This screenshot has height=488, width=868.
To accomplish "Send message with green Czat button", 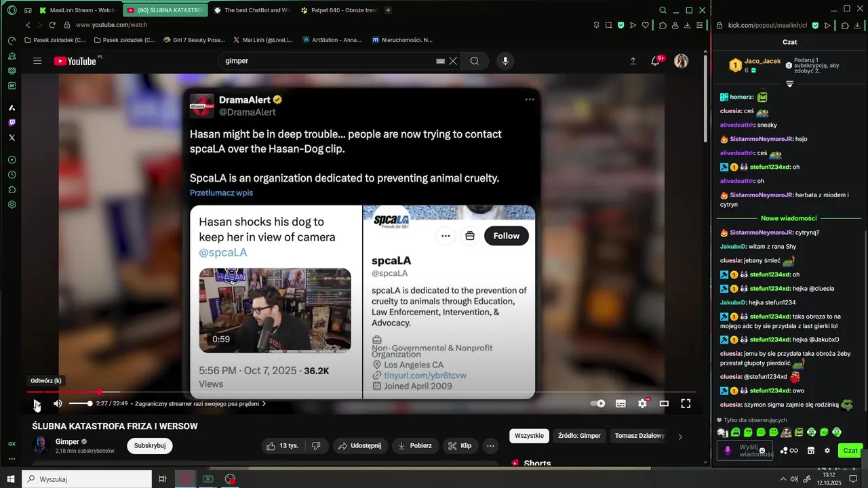I will (x=850, y=451).
